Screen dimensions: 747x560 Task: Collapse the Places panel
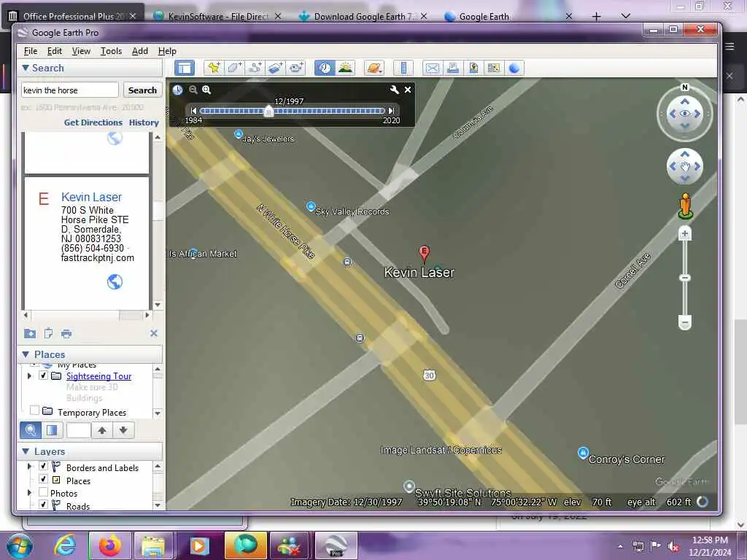point(26,355)
